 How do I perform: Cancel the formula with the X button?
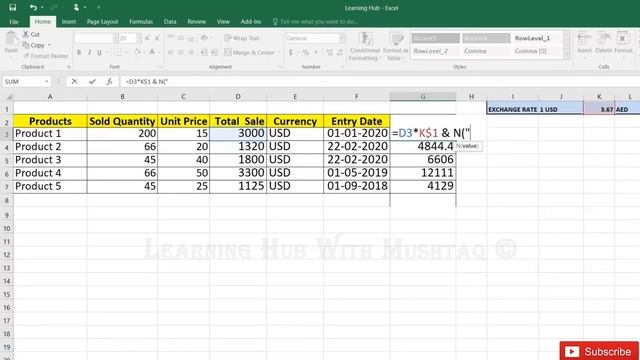(74, 82)
